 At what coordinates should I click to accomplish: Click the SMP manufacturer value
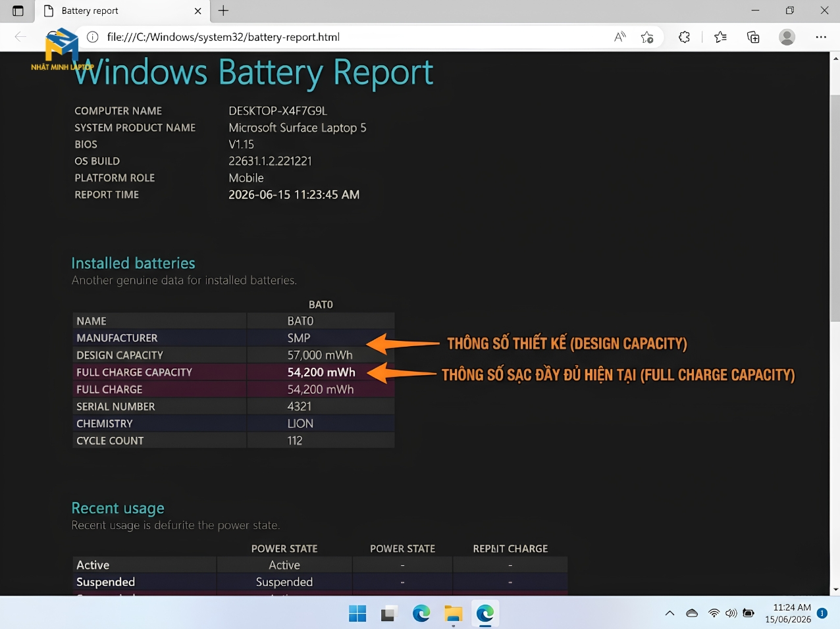299,338
